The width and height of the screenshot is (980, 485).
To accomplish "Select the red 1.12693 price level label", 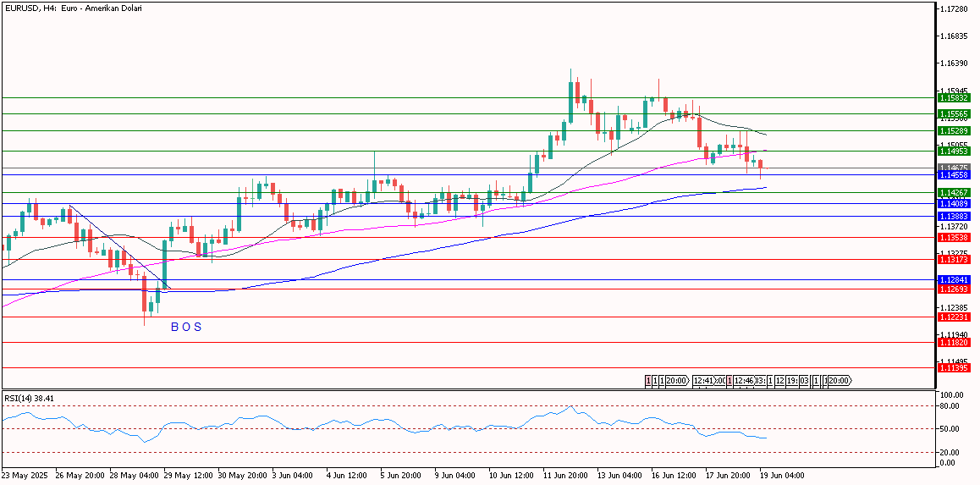I will (x=954, y=289).
